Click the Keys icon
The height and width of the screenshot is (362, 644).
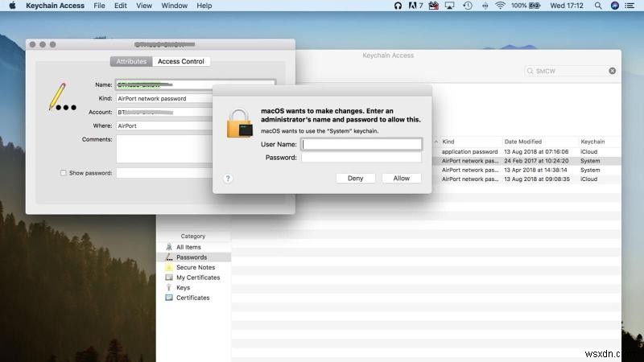point(169,287)
